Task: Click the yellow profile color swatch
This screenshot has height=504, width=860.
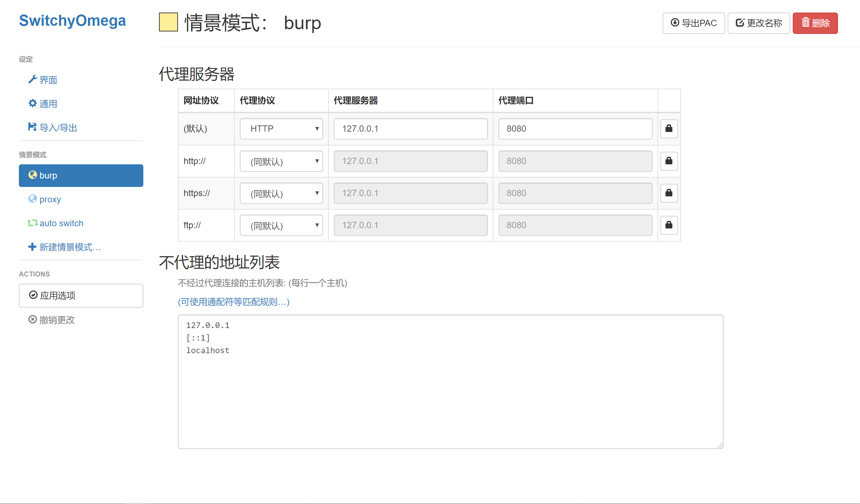Action: [x=168, y=22]
